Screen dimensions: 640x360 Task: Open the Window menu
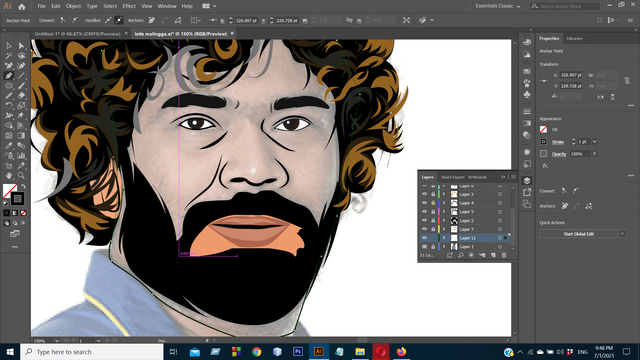167,6
